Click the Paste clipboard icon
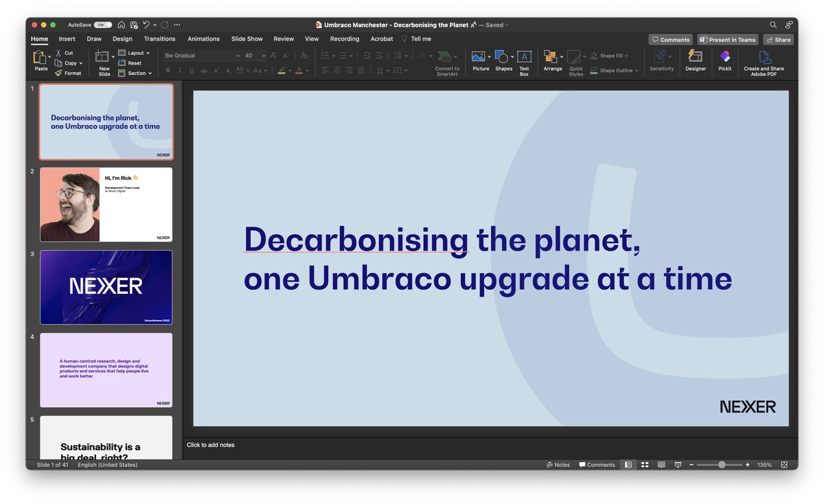 coord(40,58)
